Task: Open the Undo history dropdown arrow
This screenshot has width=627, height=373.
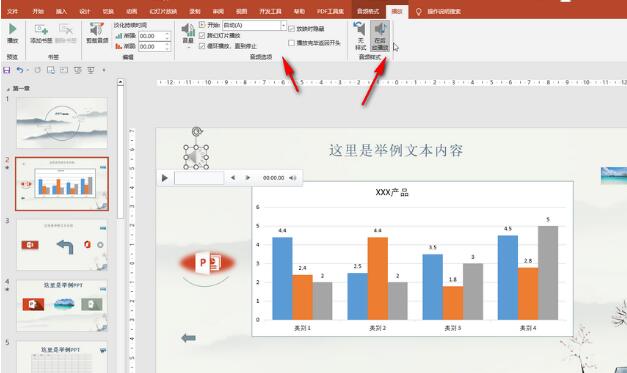Action: tap(28, 70)
